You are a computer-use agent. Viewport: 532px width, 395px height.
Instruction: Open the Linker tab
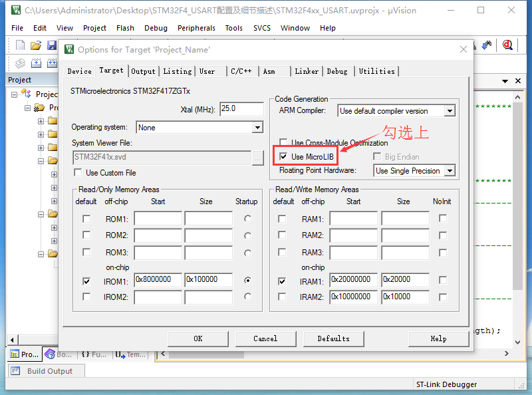[307, 71]
